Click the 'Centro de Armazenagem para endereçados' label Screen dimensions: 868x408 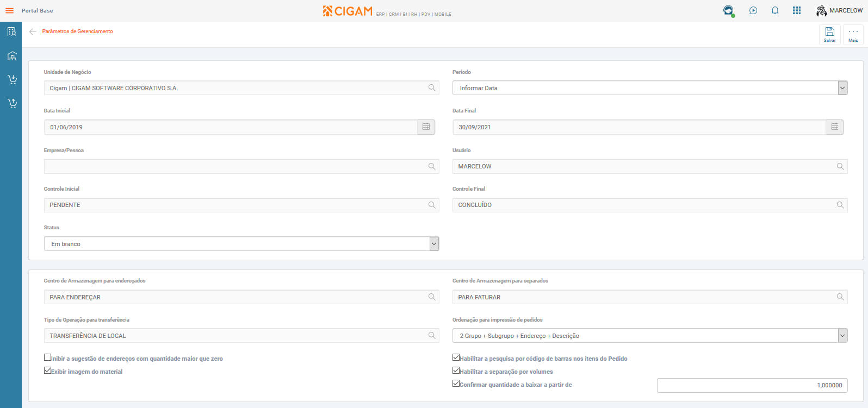pos(95,281)
